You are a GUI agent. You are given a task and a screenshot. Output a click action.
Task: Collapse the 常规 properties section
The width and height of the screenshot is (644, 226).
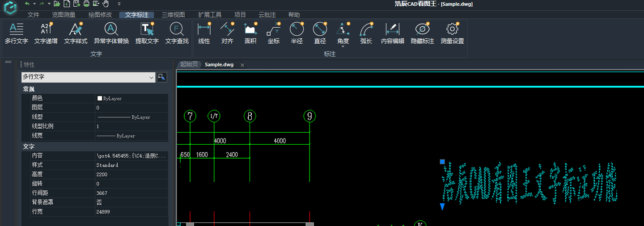29,89
